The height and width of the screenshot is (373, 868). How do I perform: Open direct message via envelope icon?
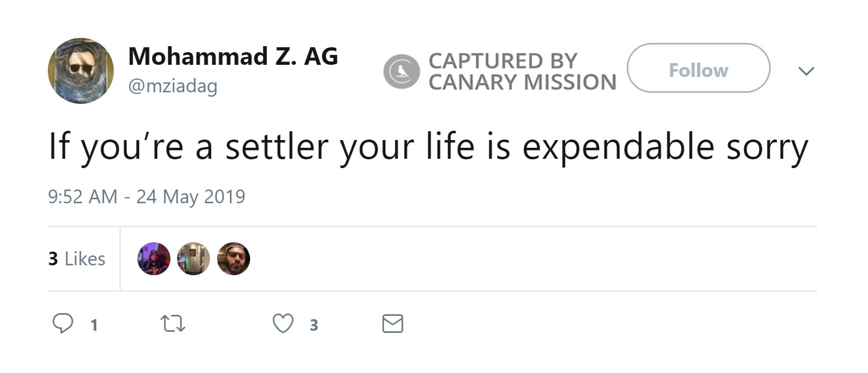click(x=392, y=324)
